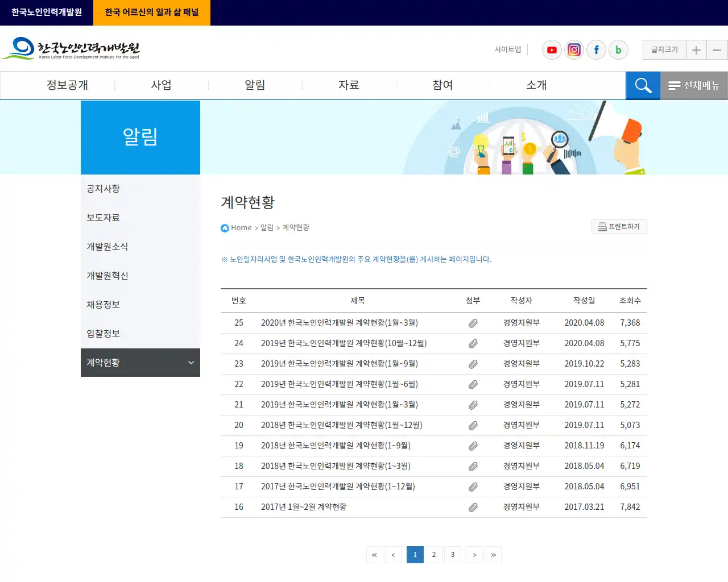Go to page 3 of results
The image size is (728, 582).
453,555
